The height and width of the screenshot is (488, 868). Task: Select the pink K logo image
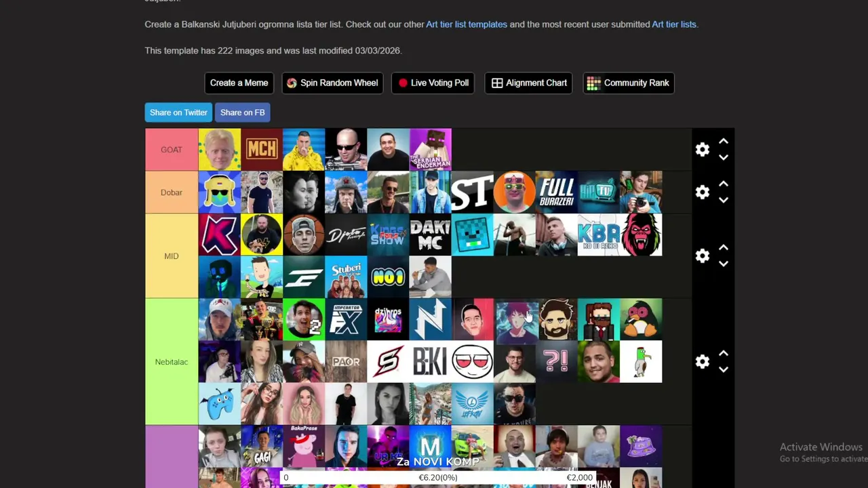coord(220,235)
